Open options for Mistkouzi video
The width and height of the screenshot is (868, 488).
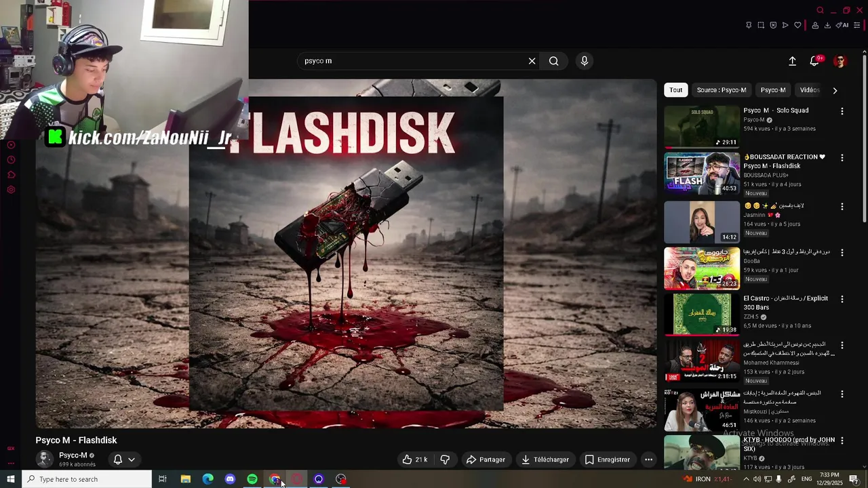tap(842, 394)
